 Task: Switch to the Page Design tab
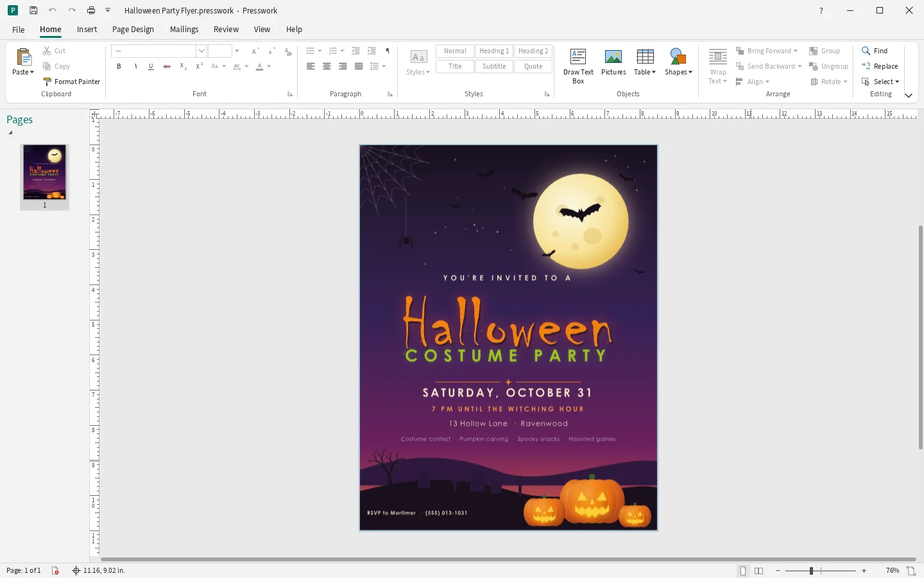coord(133,30)
